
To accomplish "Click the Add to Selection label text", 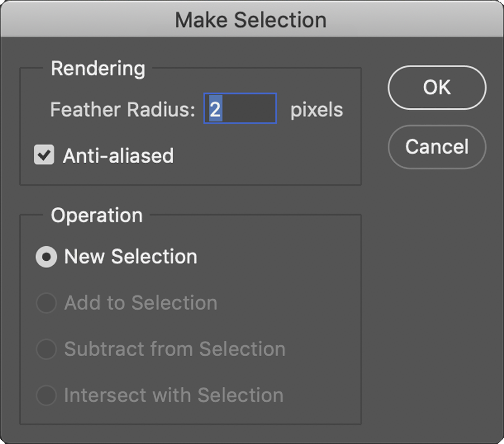I will (x=141, y=303).
